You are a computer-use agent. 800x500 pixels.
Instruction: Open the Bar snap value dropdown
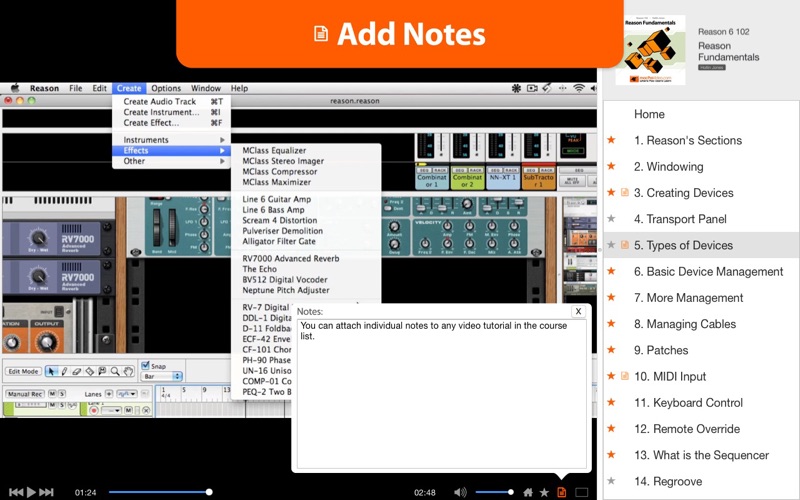pyautogui.click(x=162, y=377)
